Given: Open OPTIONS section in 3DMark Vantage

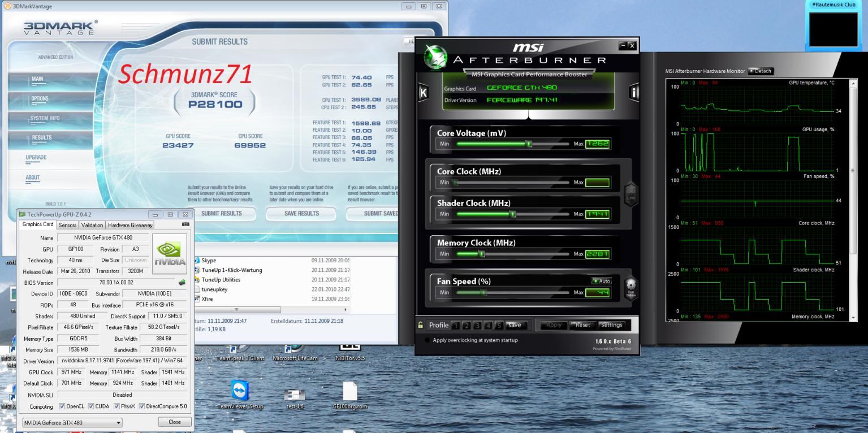Looking at the screenshot, I should tap(50, 100).
